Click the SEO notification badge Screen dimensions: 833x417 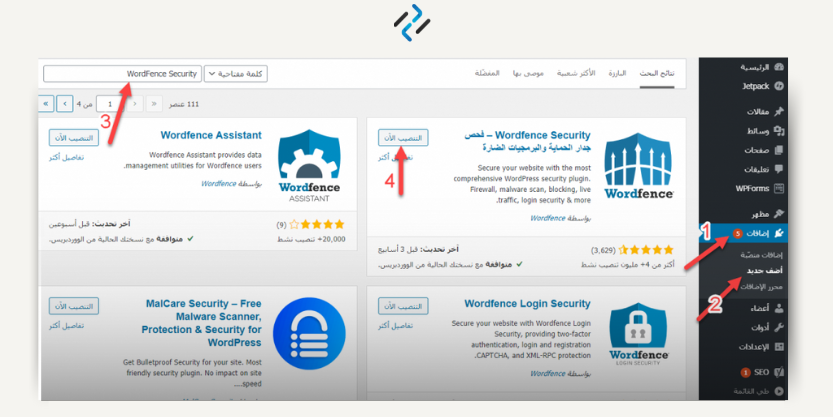coord(745,372)
